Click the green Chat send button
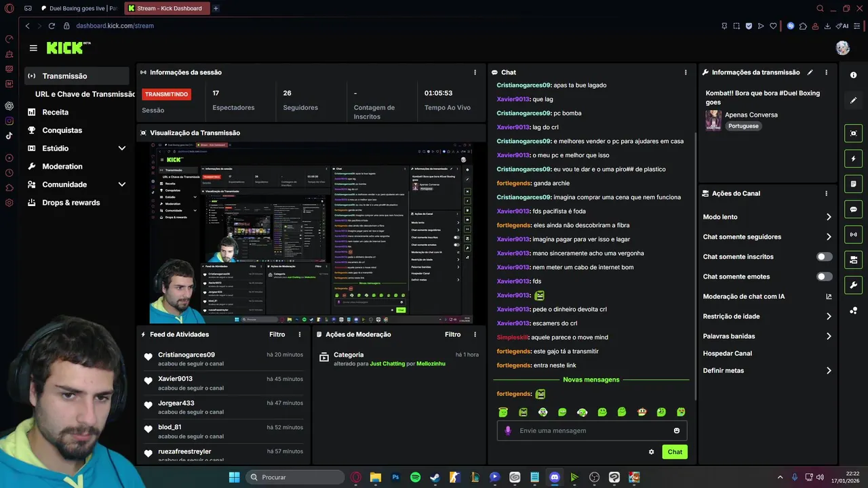Image resolution: width=868 pixels, height=488 pixels. coord(675,452)
